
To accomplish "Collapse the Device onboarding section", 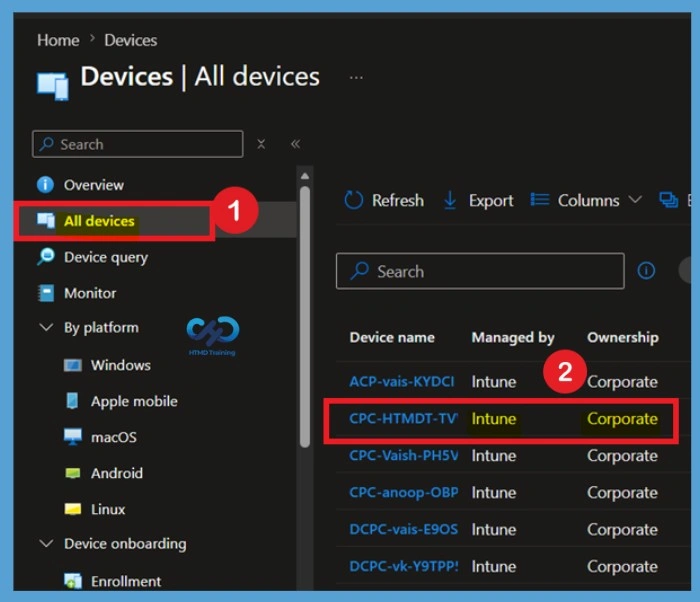I will pos(46,543).
